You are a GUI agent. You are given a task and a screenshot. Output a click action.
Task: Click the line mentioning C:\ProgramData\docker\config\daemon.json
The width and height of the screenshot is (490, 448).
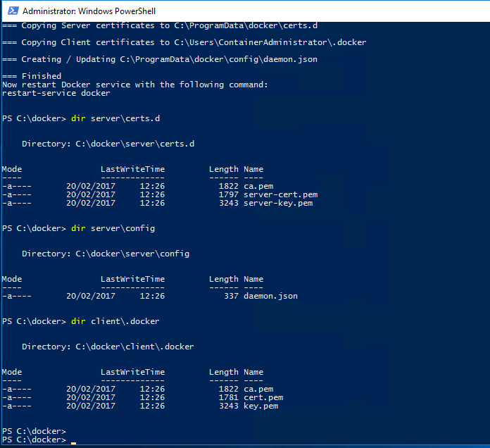click(159, 59)
